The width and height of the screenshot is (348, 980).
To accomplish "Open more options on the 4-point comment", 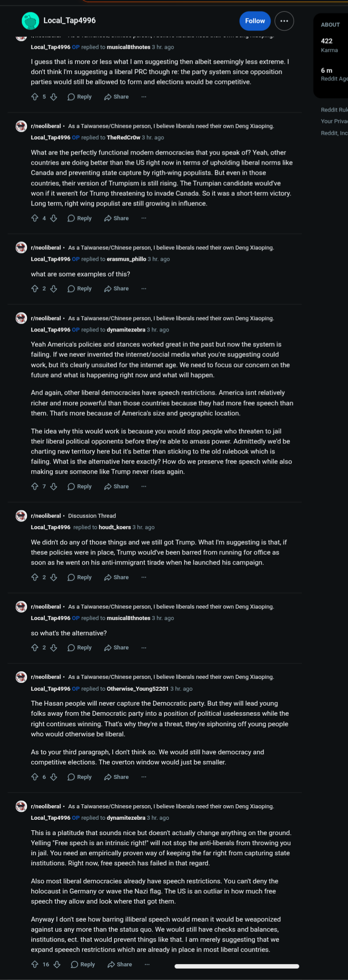I will (144, 218).
